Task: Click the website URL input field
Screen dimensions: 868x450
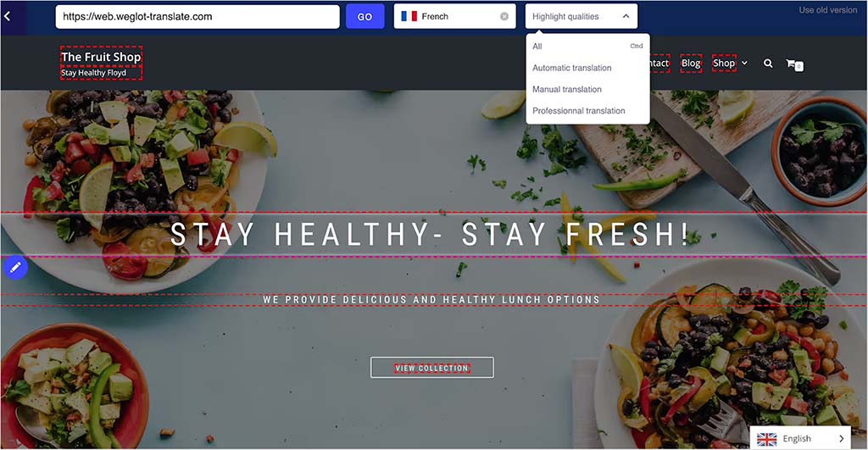Action: tap(198, 17)
